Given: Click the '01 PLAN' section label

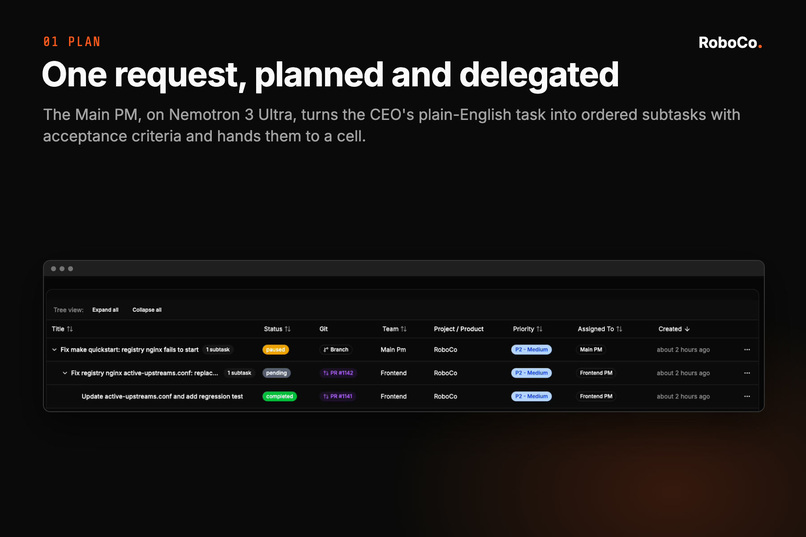Looking at the screenshot, I should (72, 42).
